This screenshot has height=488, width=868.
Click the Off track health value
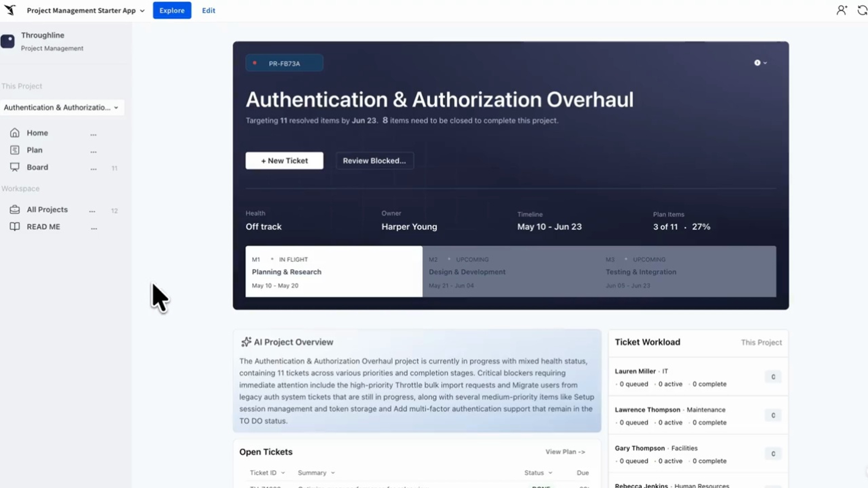(263, 227)
